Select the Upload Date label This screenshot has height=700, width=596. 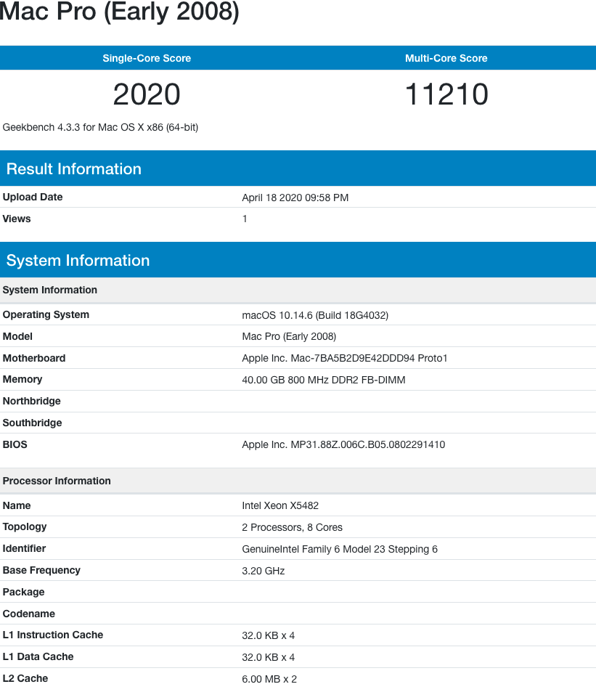pos(33,197)
